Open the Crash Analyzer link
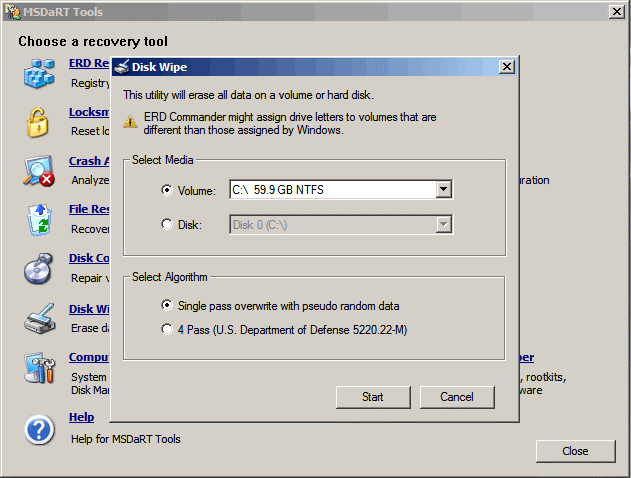The image size is (631, 478). point(89,161)
